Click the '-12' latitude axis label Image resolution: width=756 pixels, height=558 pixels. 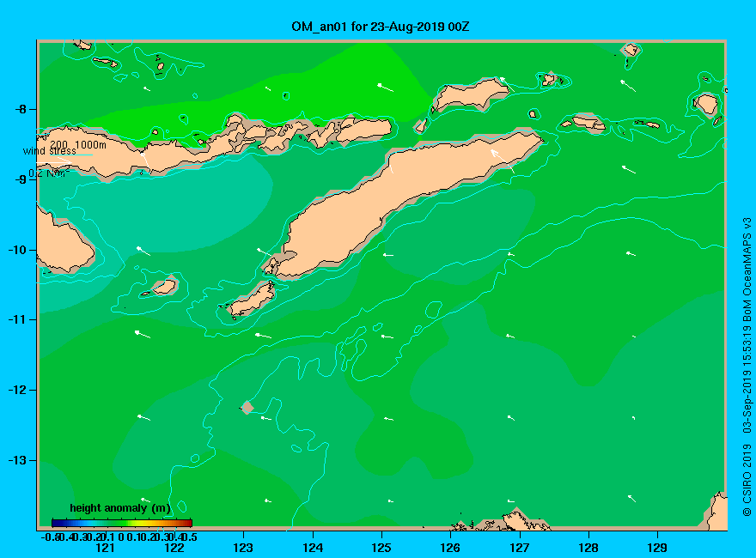[18, 391]
